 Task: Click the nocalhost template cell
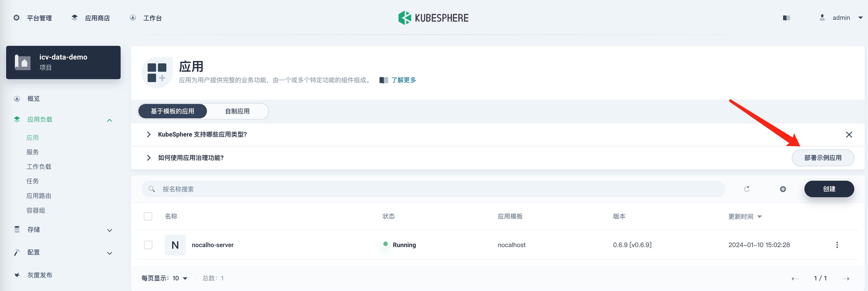(x=512, y=245)
